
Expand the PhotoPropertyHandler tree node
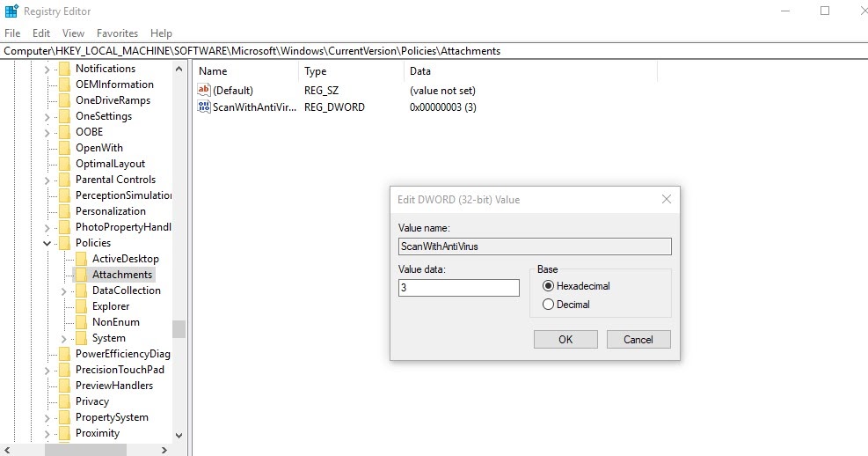point(47,228)
